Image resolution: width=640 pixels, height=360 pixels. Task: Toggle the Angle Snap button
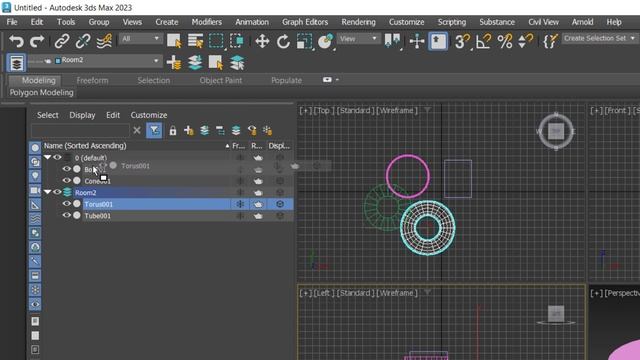point(484,41)
